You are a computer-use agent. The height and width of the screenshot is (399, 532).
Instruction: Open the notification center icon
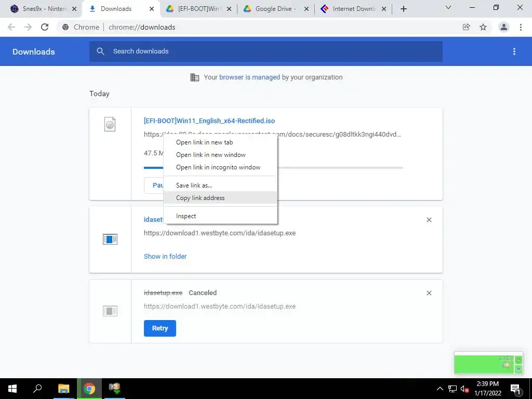click(515, 389)
